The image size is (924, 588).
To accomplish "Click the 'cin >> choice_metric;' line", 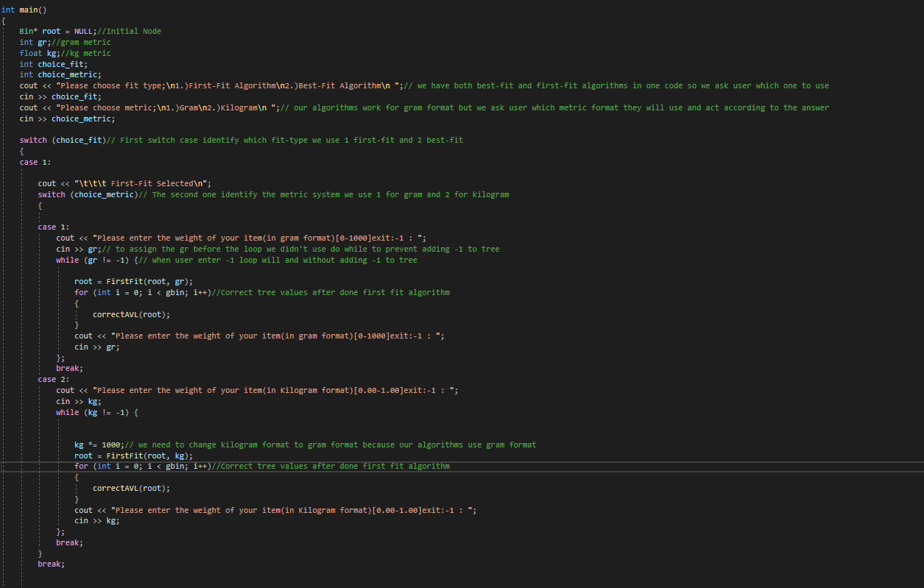I will [68, 118].
